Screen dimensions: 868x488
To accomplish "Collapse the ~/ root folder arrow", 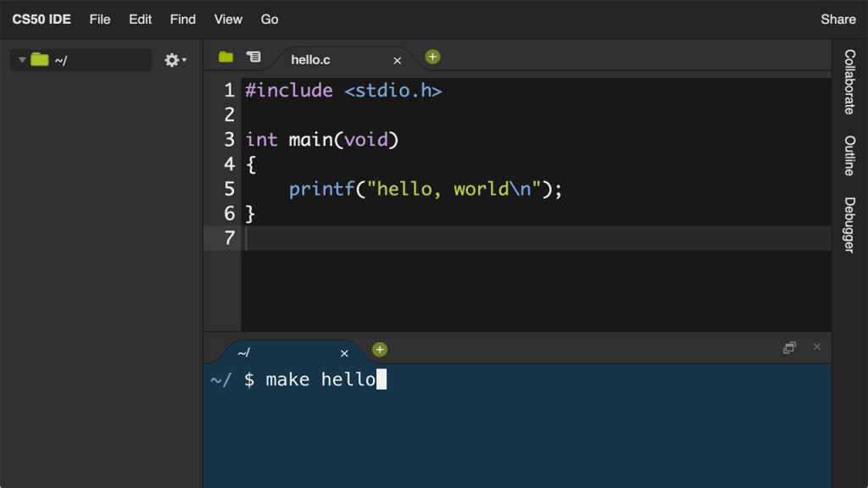I will (x=22, y=60).
